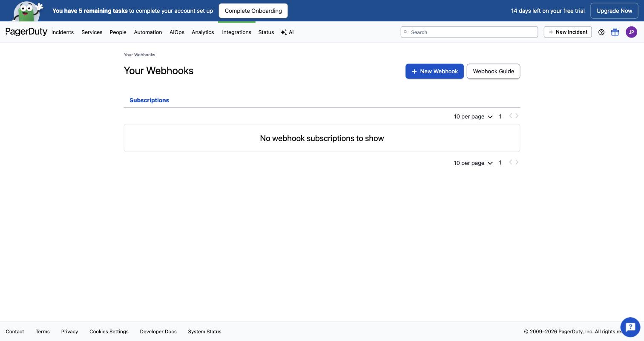Open the Incidents menu
Image resolution: width=644 pixels, height=341 pixels.
point(63,32)
